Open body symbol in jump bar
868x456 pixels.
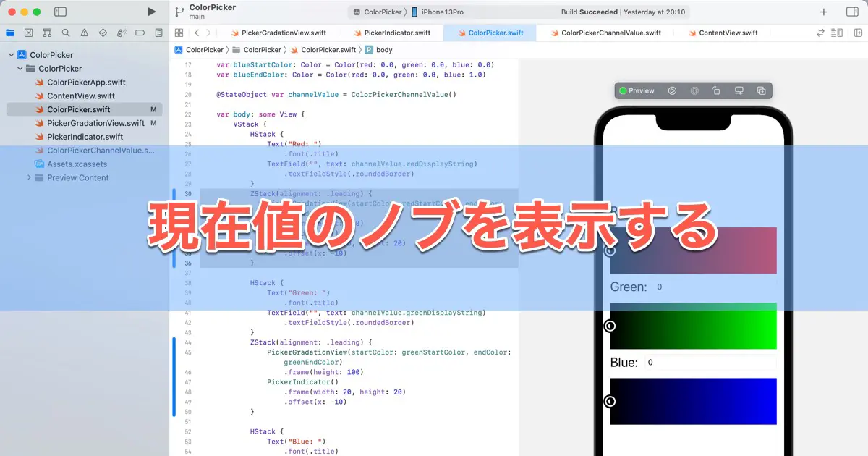click(378, 50)
